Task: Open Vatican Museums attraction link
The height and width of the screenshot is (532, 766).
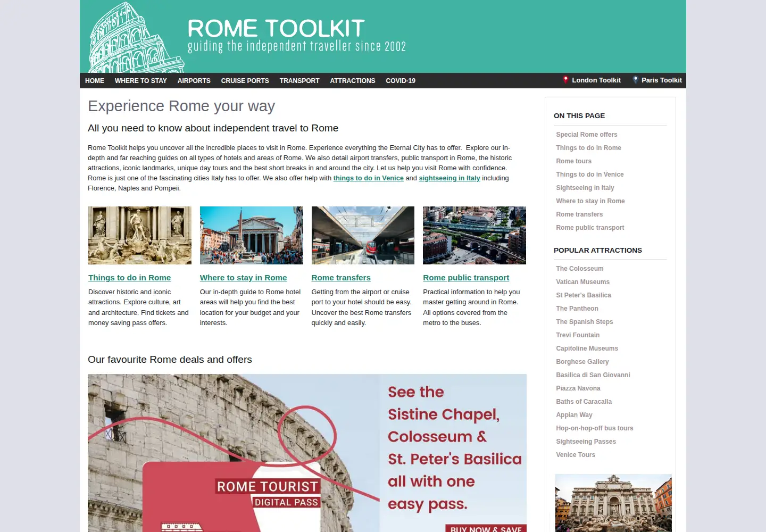Action: pos(583,282)
